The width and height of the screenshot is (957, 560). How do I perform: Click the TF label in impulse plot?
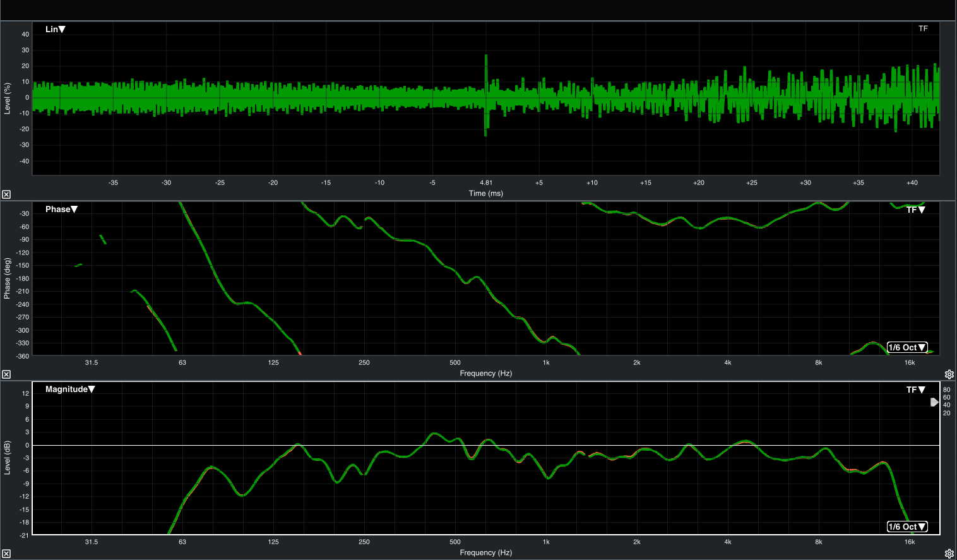(x=923, y=28)
